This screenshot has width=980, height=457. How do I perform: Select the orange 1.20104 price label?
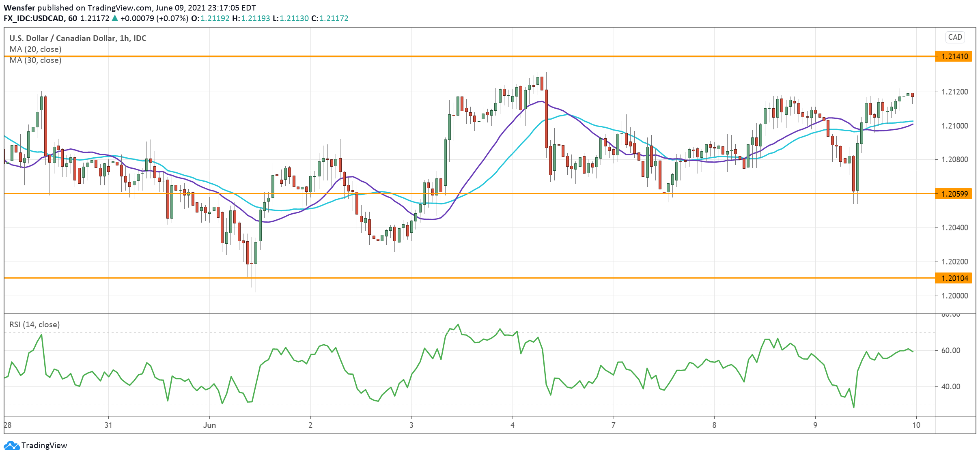[954, 278]
